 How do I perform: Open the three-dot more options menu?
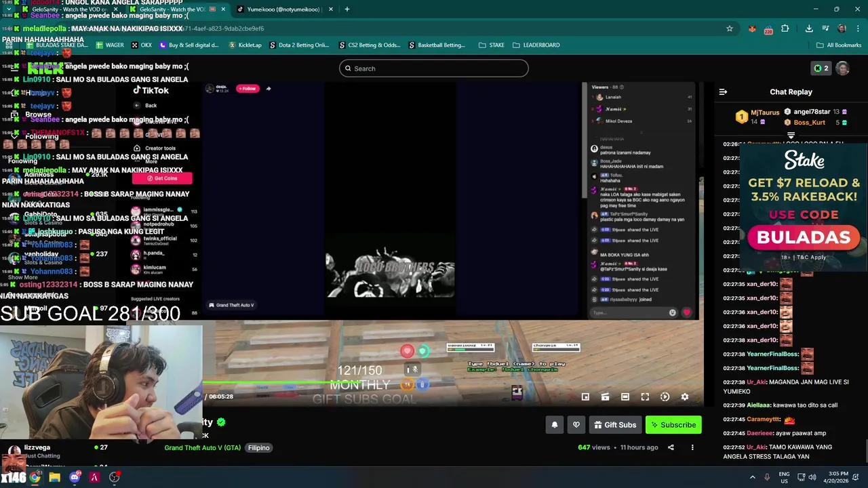click(x=692, y=447)
